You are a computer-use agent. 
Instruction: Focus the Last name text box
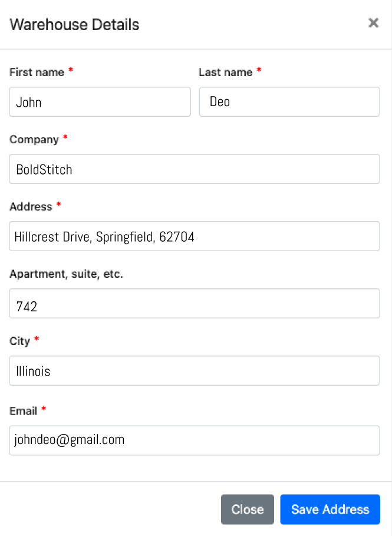[289, 102]
